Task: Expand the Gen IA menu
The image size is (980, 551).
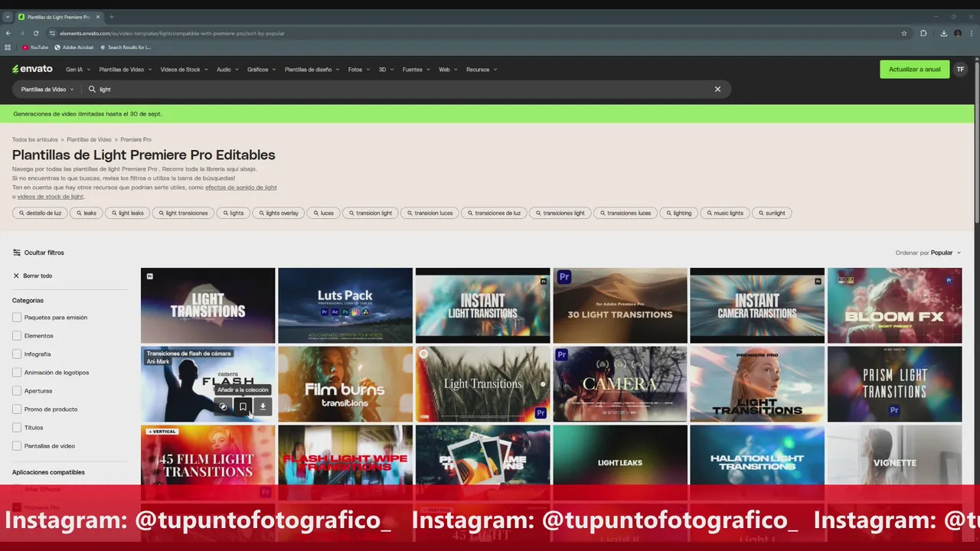Action: click(x=77, y=70)
